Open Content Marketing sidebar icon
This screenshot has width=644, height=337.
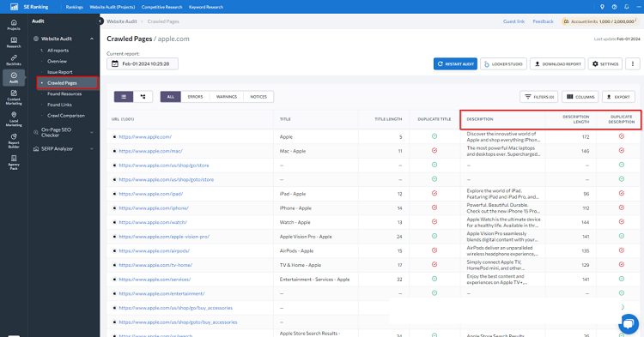[14, 97]
